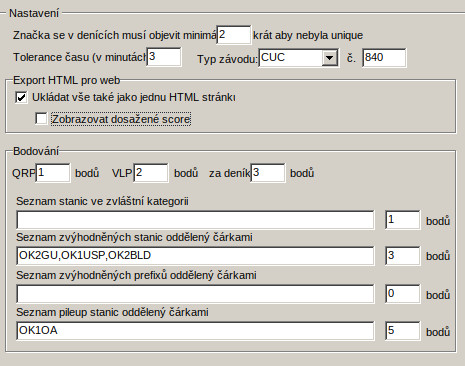The height and width of the screenshot is (366, 465).
Task: Click the minimum callsign occurrences field
Action: coord(234,35)
